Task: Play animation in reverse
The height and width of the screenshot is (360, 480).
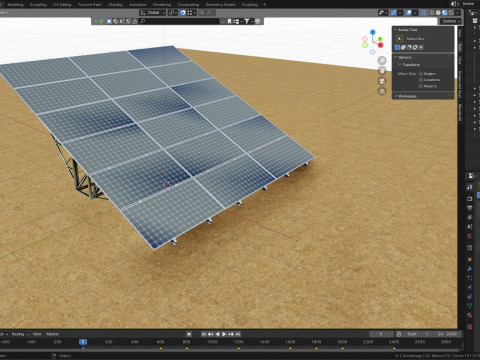Action: 217,334
